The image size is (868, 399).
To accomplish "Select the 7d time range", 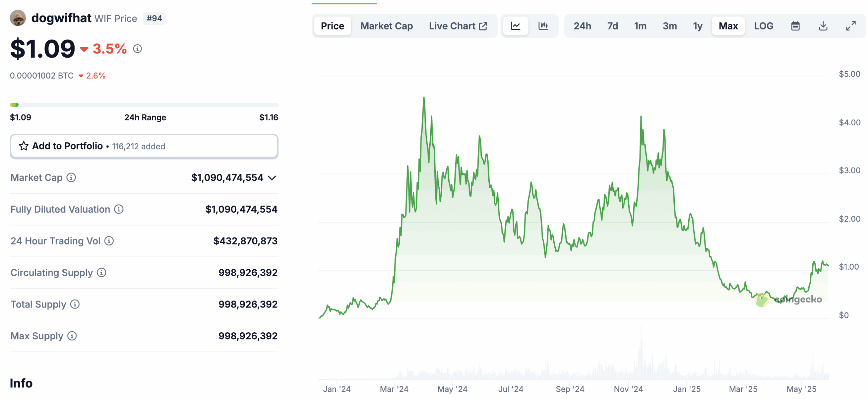I will click(x=612, y=26).
